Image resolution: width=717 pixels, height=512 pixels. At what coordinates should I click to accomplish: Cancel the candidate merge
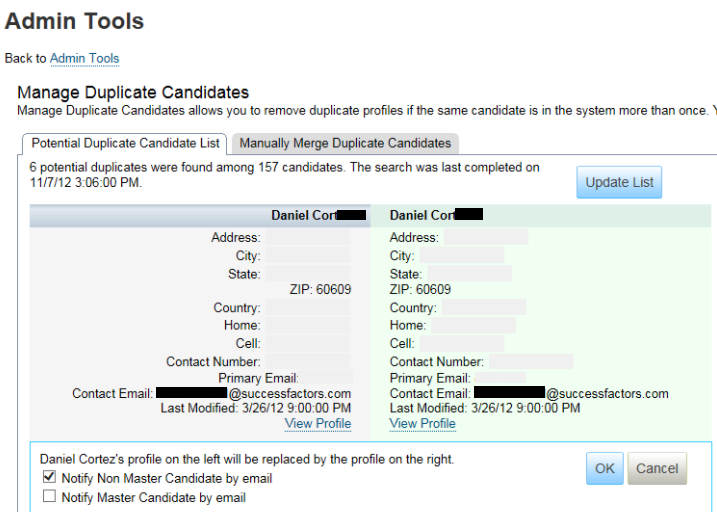click(x=657, y=469)
